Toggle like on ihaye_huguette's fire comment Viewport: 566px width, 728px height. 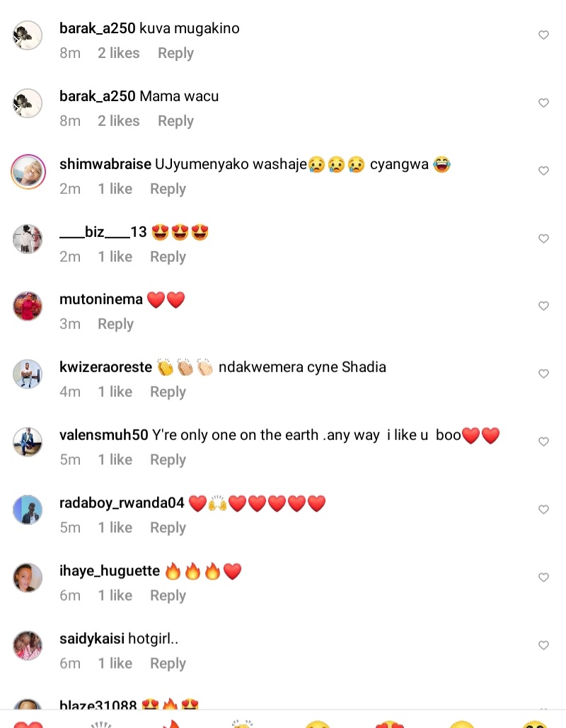coord(543,578)
